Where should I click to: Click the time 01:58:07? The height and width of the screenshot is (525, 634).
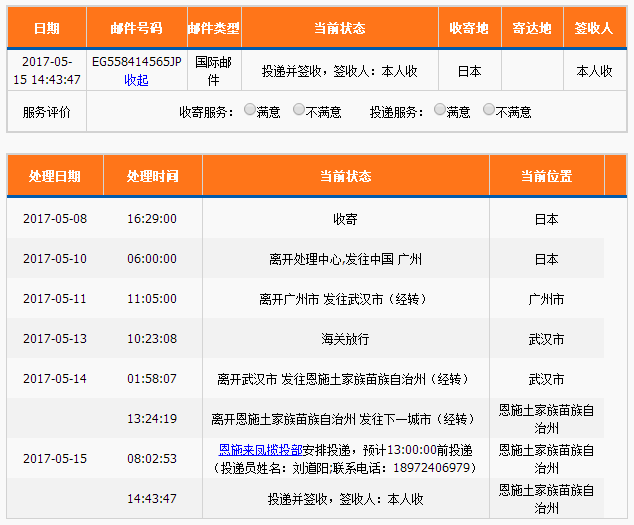point(152,379)
